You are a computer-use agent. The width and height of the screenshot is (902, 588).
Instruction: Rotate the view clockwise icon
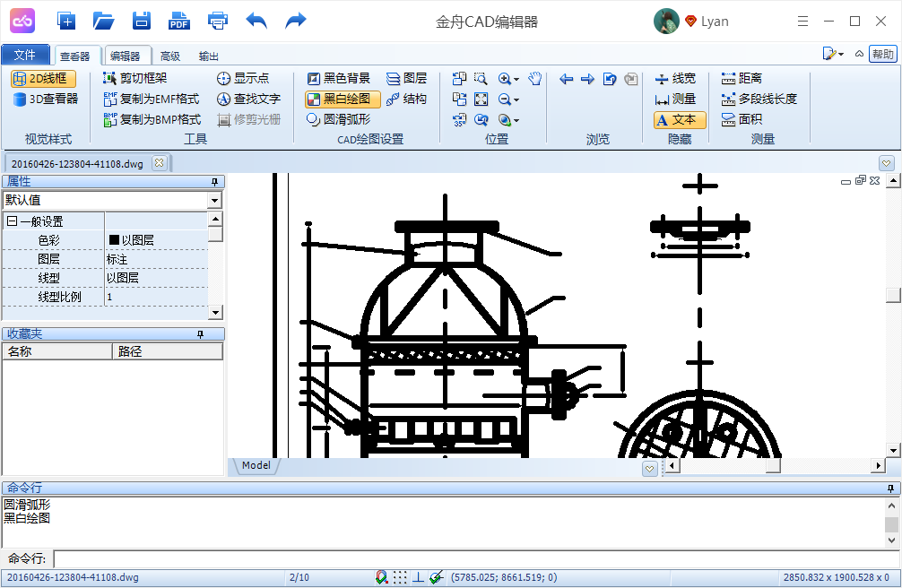pyautogui.click(x=459, y=99)
